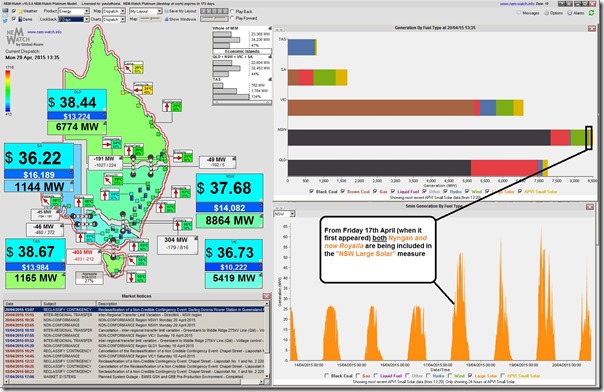The width and height of the screenshot is (604, 392).
Task: Click the NSW demand value 8864 MW
Action: point(230,220)
